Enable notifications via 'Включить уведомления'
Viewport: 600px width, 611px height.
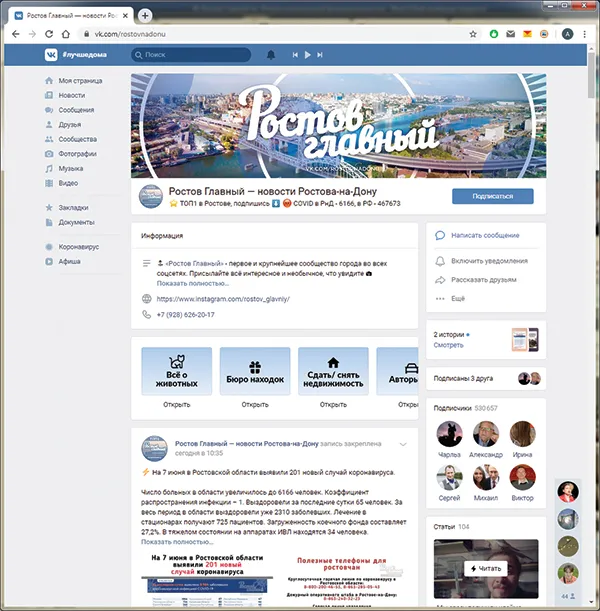pyautogui.click(x=488, y=260)
